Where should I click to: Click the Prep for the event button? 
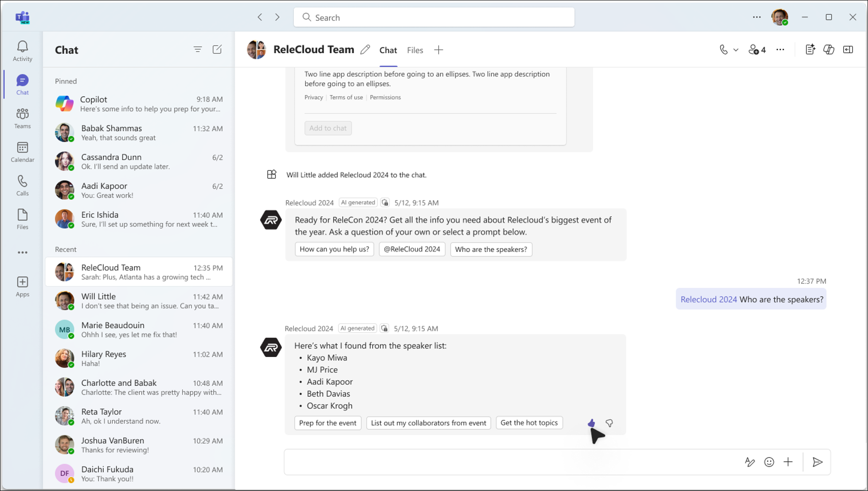click(x=328, y=422)
